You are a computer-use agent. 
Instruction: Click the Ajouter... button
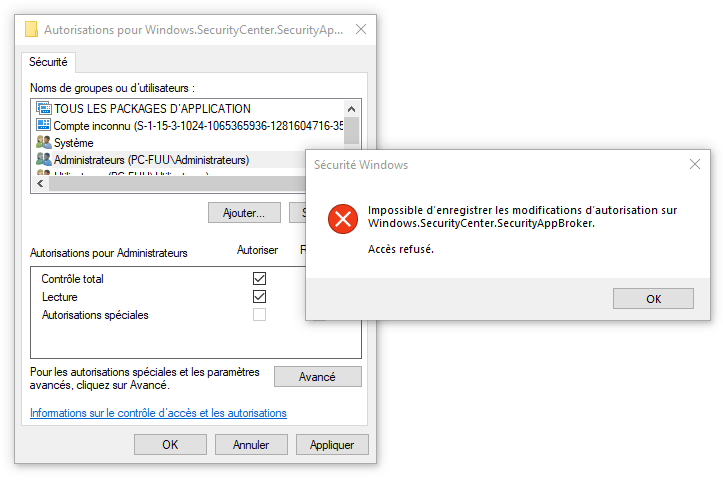click(x=244, y=213)
